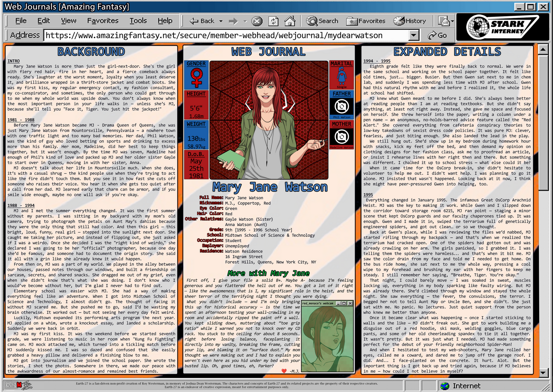Click the Mail toolbar icon

444,21
